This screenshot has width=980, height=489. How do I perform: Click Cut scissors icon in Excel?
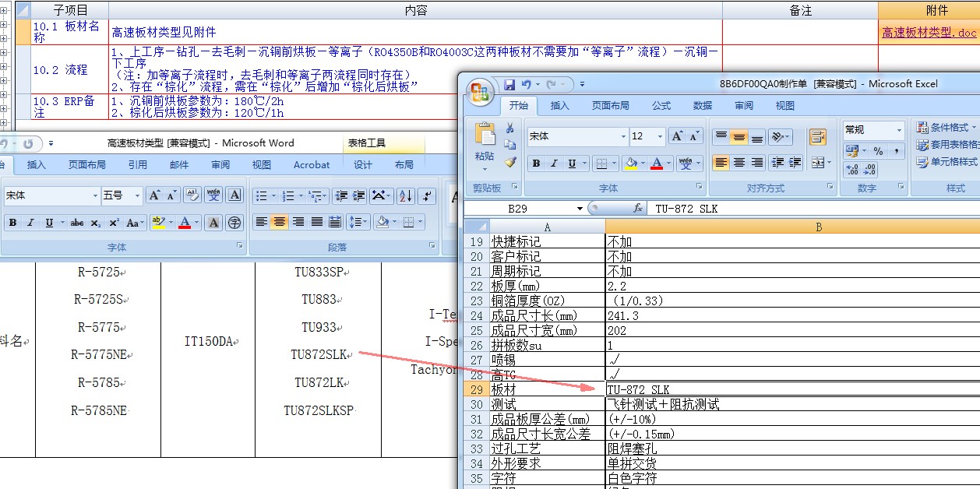tap(510, 128)
